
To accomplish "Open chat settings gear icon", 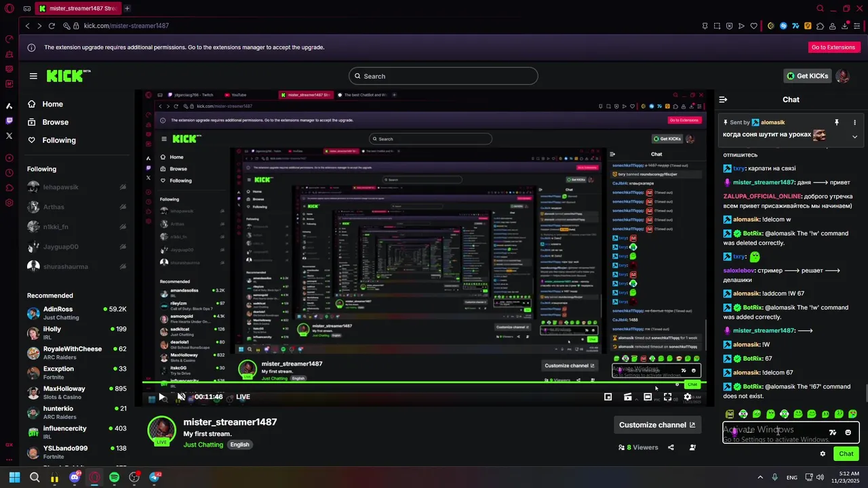I will click(x=823, y=454).
